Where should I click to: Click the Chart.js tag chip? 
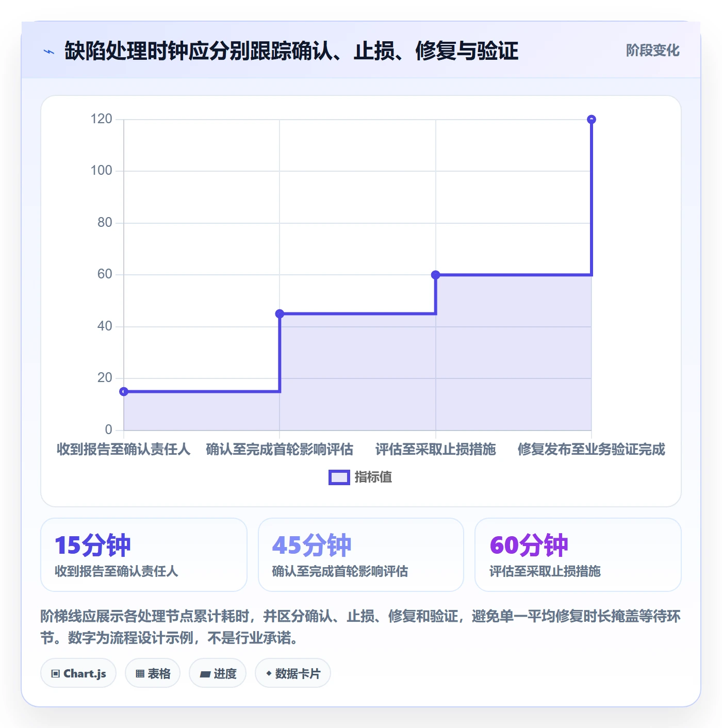[78, 673]
